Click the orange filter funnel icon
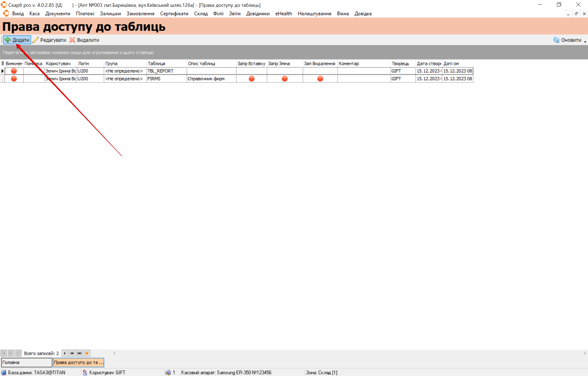 87,353
